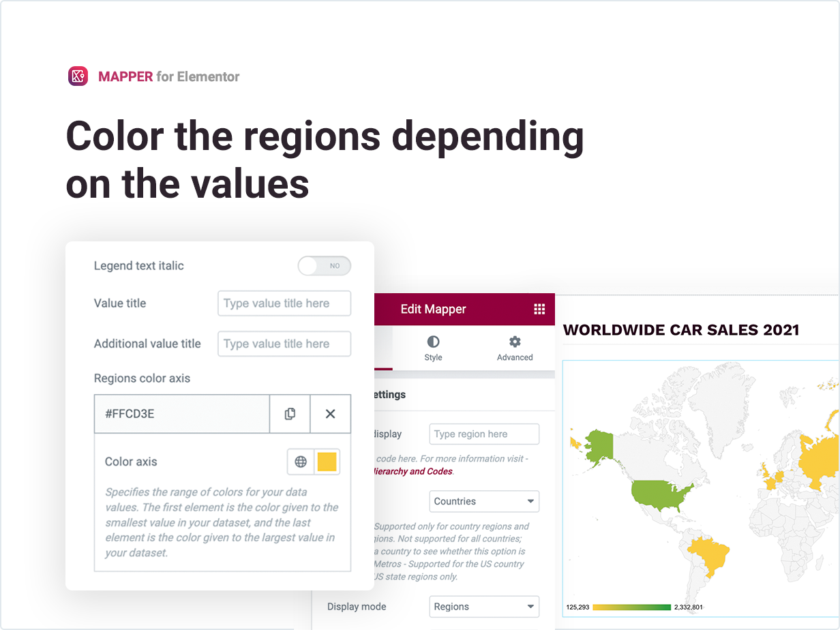Click the Value title input field

pos(284,303)
